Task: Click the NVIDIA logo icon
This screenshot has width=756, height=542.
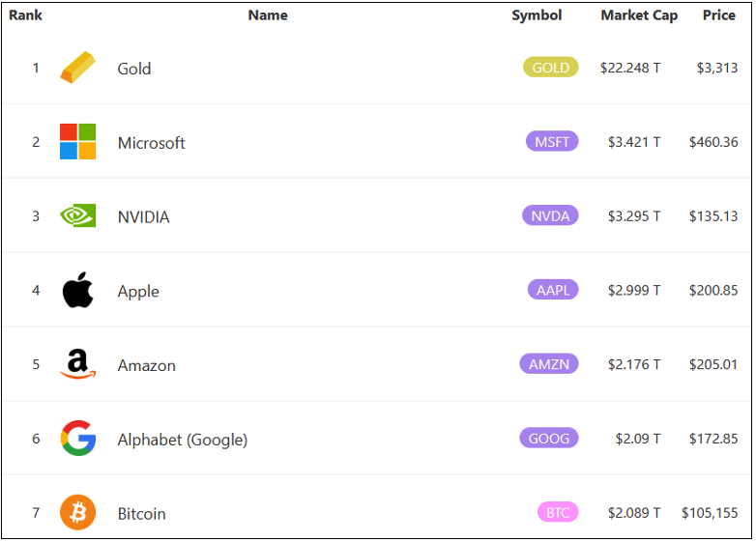Action: (x=77, y=215)
